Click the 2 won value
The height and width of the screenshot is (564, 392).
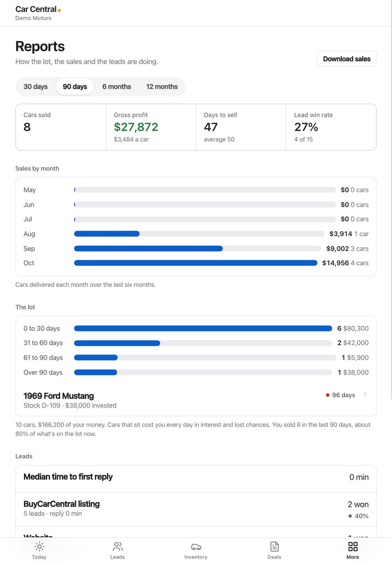(x=358, y=504)
